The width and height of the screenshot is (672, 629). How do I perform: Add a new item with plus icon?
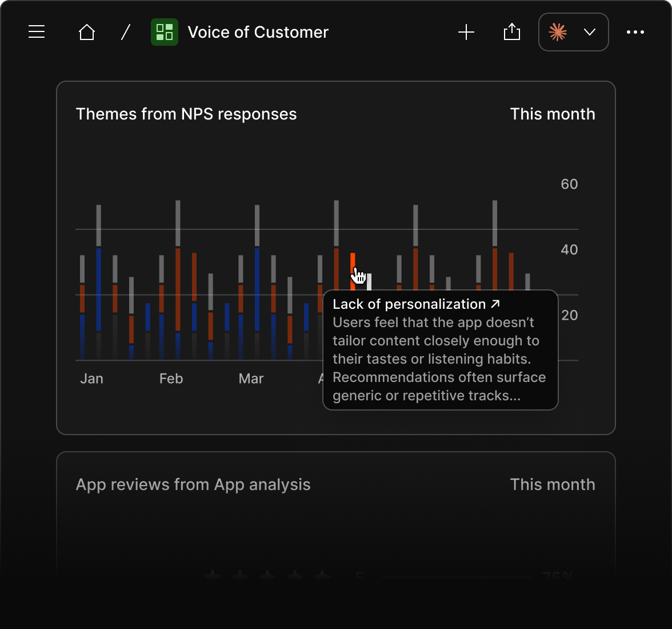click(466, 32)
